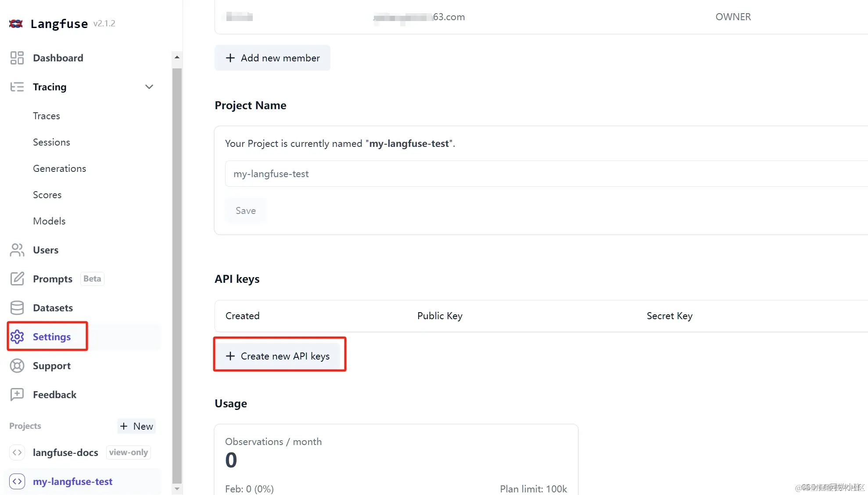Switch to my-langfuse-test project
The width and height of the screenshot is (868, 495).
pos(72,481)
